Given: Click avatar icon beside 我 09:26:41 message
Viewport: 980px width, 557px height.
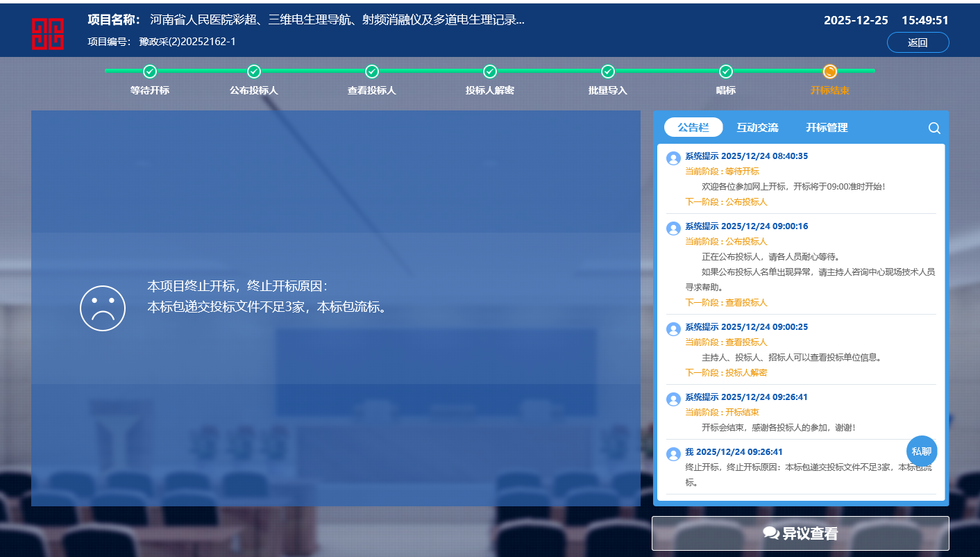Looking at the screenshot, I should pos(673,454).
